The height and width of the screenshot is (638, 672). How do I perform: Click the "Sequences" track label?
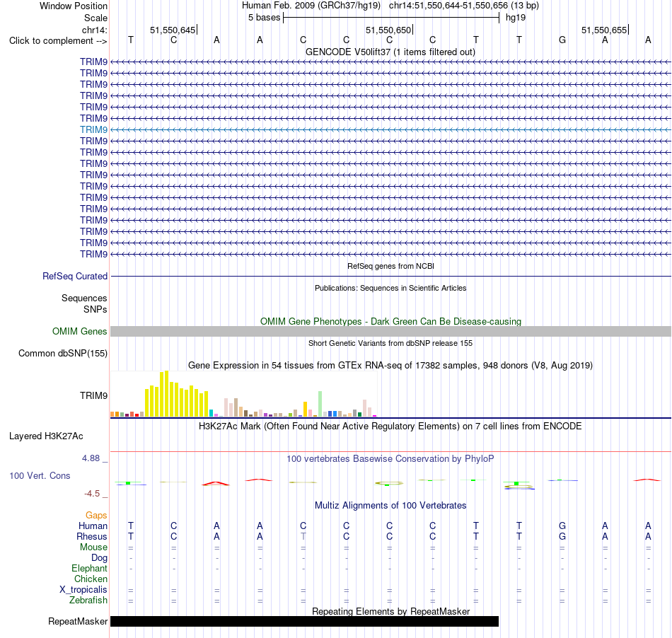tap(84, 298)
